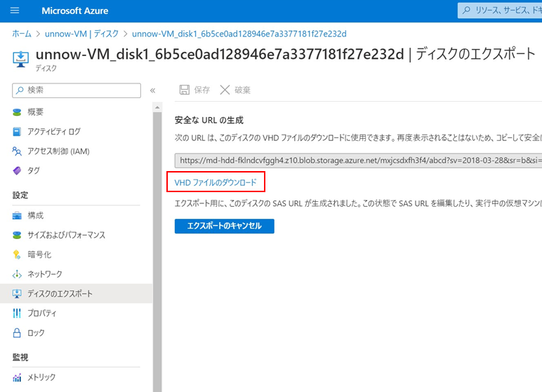Open the hamburger portal menu
This screenshot has width=542, height=392.
click(15, 11)
